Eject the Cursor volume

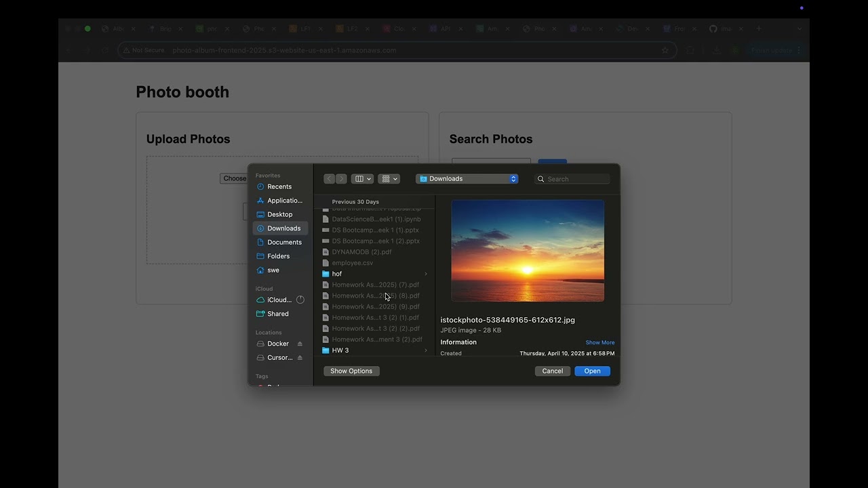pos(300,357)
